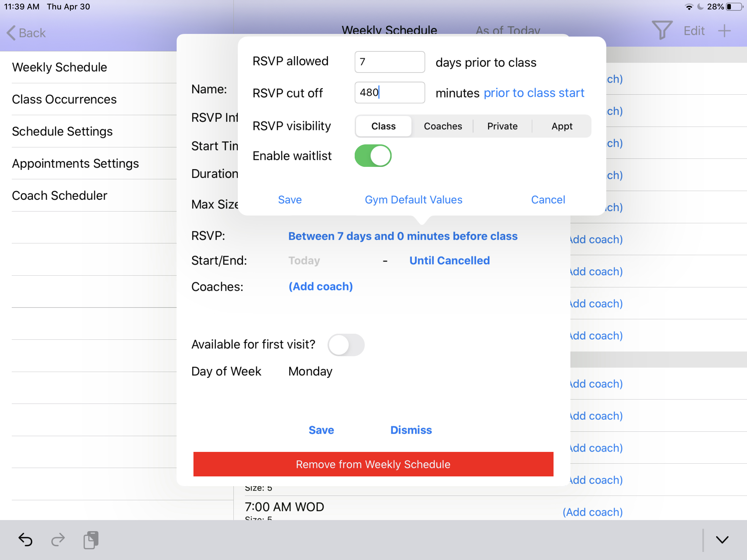The width and height of the screenshot is (747, 560).
Task: Tap the redo arrow icon
Action: pyautogui.click(x=58, y=540)
